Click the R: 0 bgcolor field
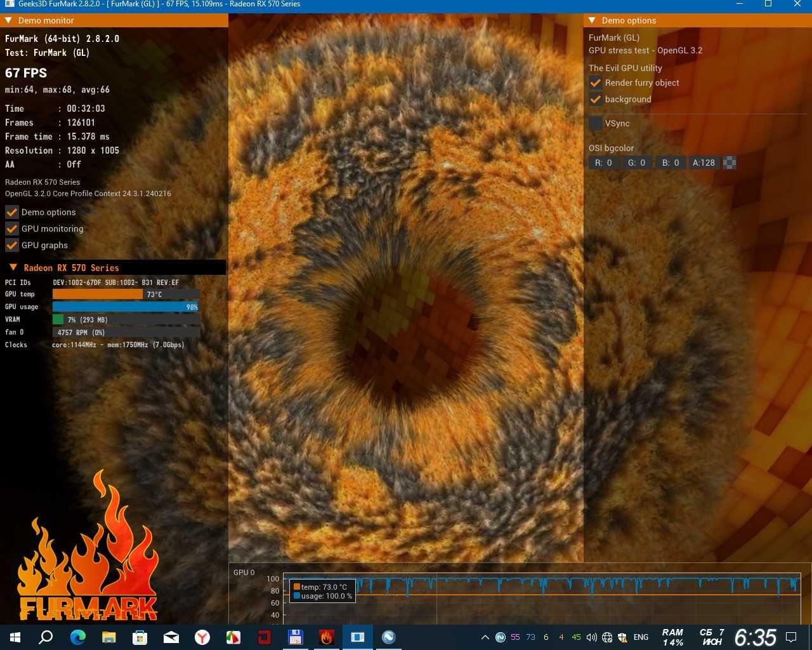The height and width of the screenshot is (650, 812). [603, 162]
